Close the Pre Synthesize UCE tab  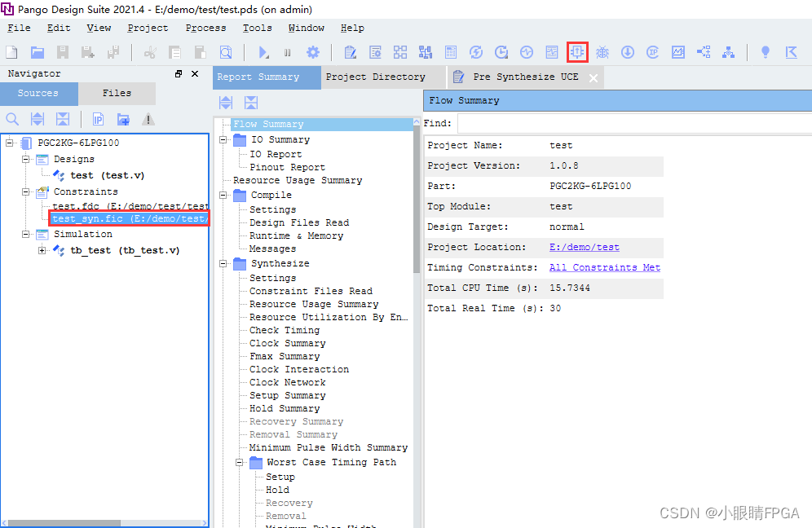tap(594, 78)
